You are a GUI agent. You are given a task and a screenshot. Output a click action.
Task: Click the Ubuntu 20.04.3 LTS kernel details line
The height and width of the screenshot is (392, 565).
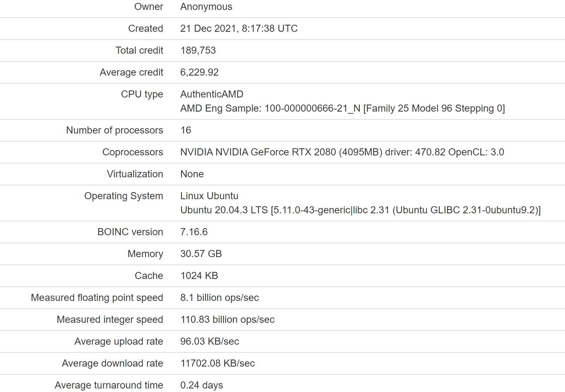tap(360, 210)
